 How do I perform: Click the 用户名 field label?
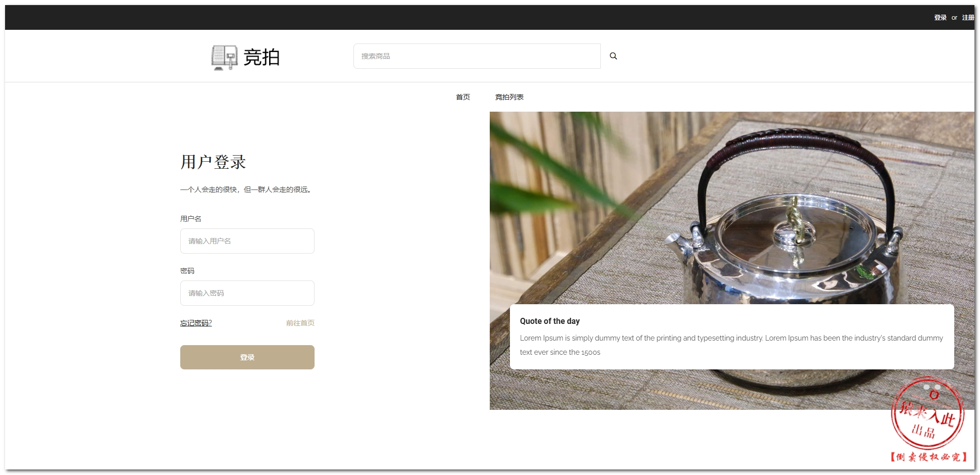pyautogui.click(x=191, y=219)
